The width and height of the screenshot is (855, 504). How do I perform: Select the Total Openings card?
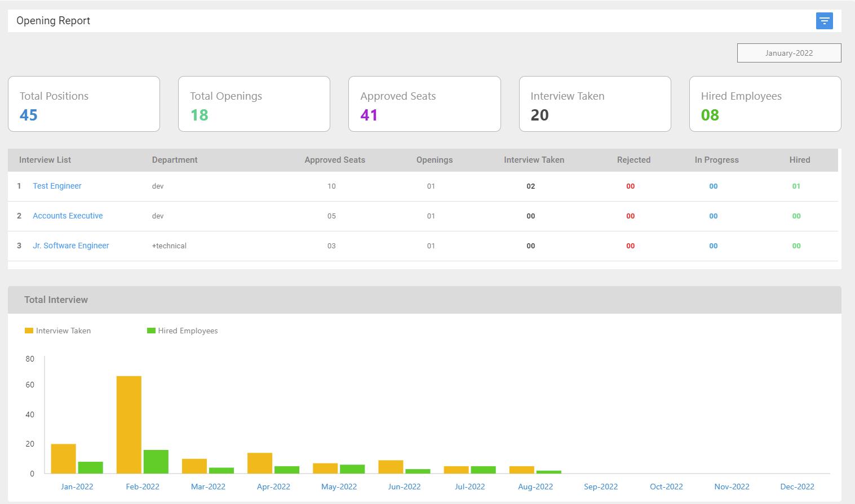point(254,104)
